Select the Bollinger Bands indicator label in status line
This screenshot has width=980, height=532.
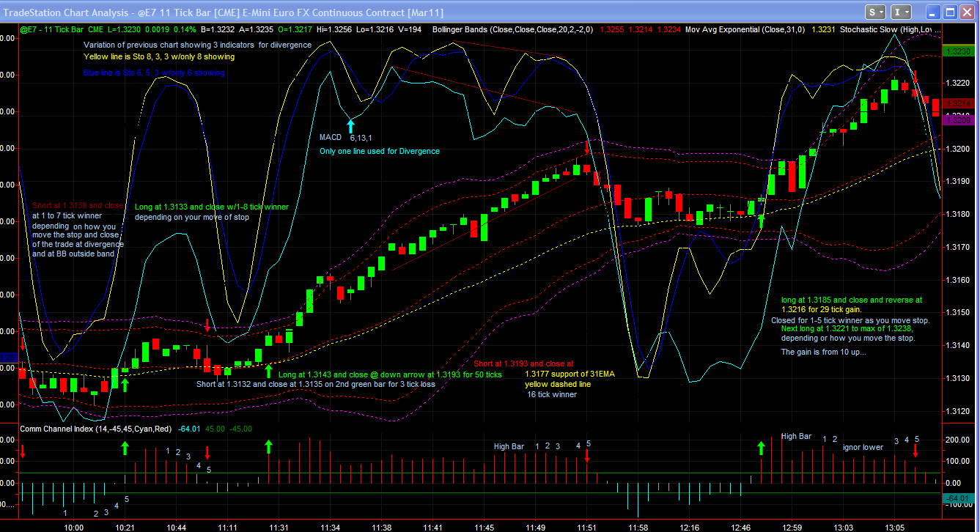[x=512, y=29]
